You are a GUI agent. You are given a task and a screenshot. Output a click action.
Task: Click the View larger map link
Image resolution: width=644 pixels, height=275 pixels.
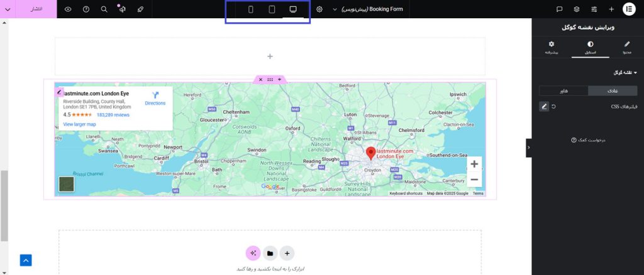coord(79,124)
